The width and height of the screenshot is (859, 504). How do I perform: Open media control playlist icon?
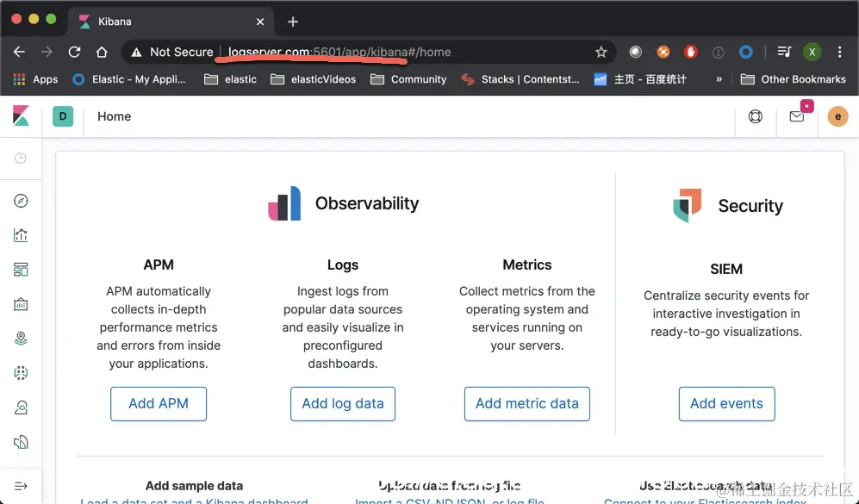(x=785, y=52)
